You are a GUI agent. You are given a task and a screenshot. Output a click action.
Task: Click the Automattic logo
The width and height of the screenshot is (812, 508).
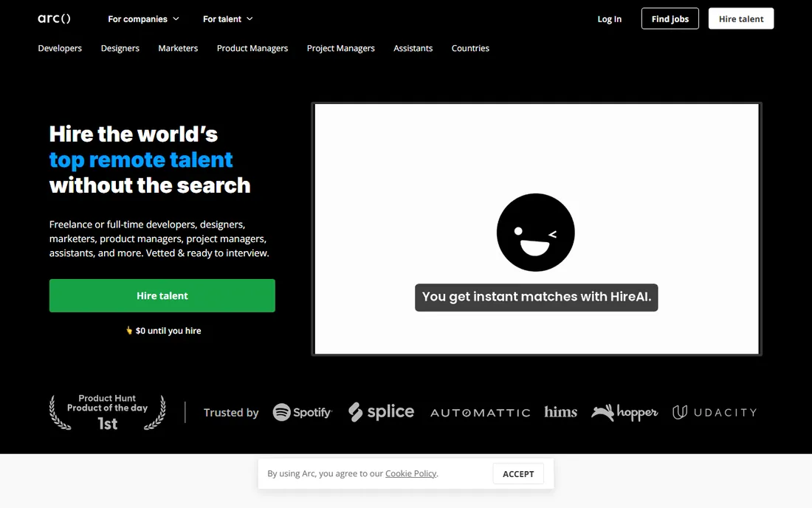pos(480,413)
